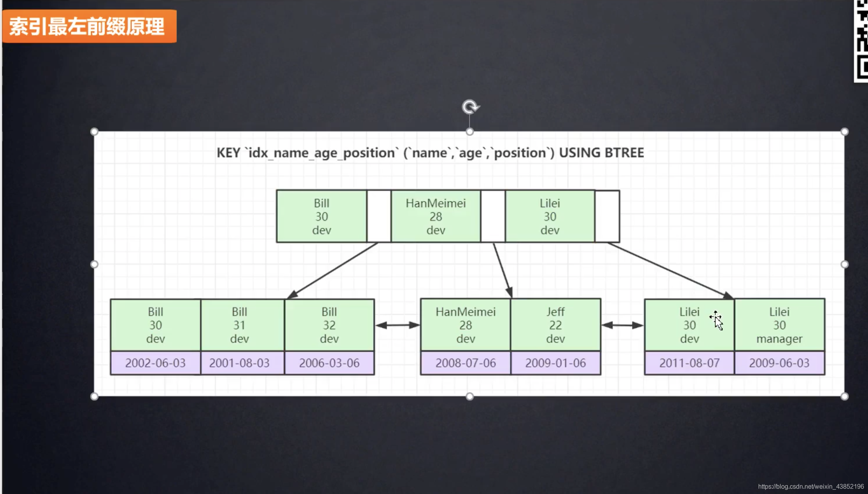This screenshot has height=494, width=868.
Task: Click the bottom-right selection handle of the diagram
Action: coord(844,396)
